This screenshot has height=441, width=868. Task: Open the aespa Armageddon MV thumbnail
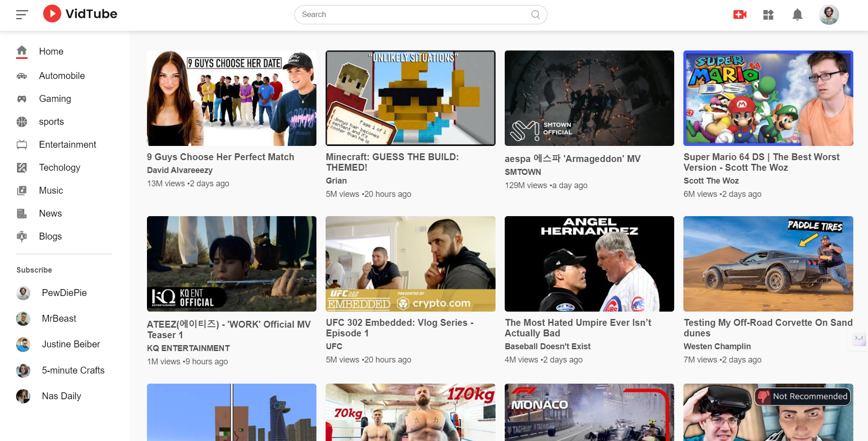589,98
